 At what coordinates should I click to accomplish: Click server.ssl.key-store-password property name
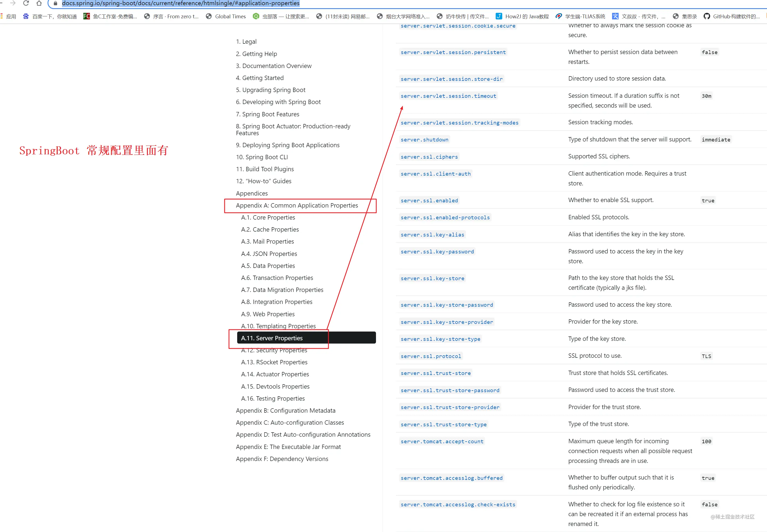(447, 305)
